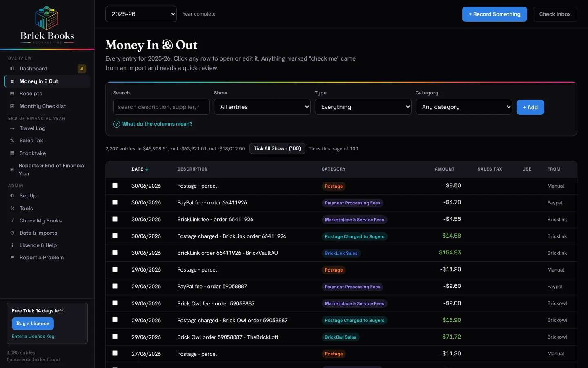Click the Monthly Checklist icon
Screen dimensions: 588x368
tap(12, 106)
